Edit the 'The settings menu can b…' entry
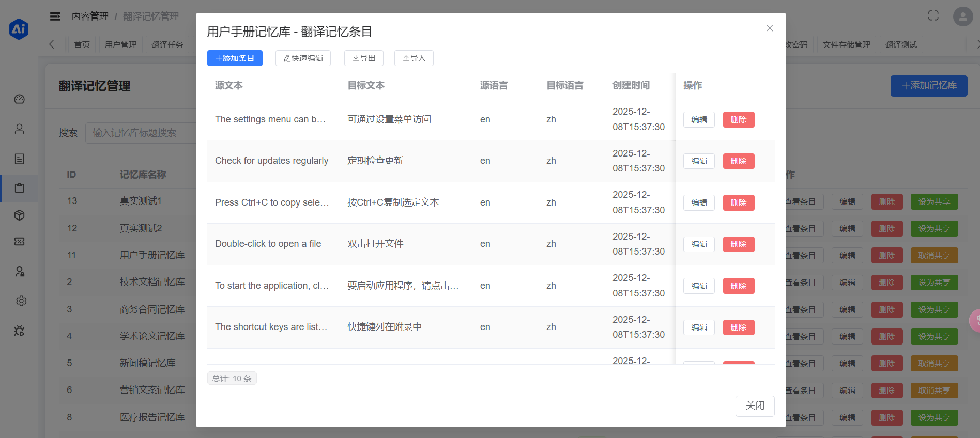 click(699, 119)
